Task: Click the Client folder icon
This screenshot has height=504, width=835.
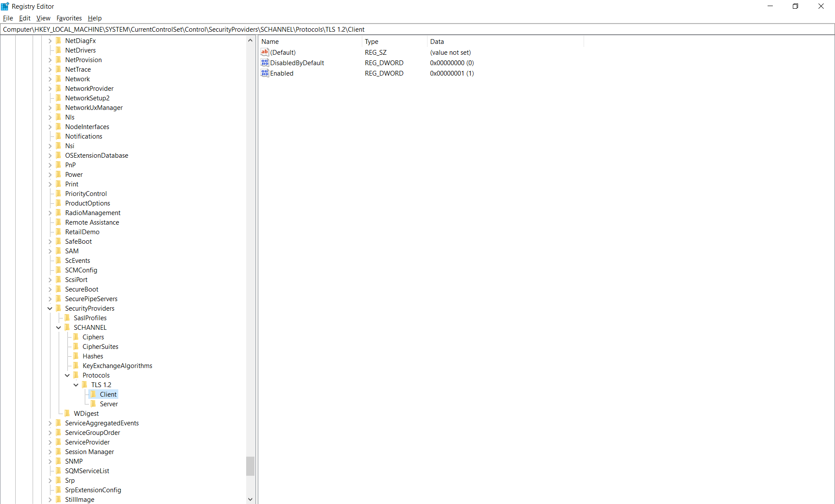Action: click(94, 394)
